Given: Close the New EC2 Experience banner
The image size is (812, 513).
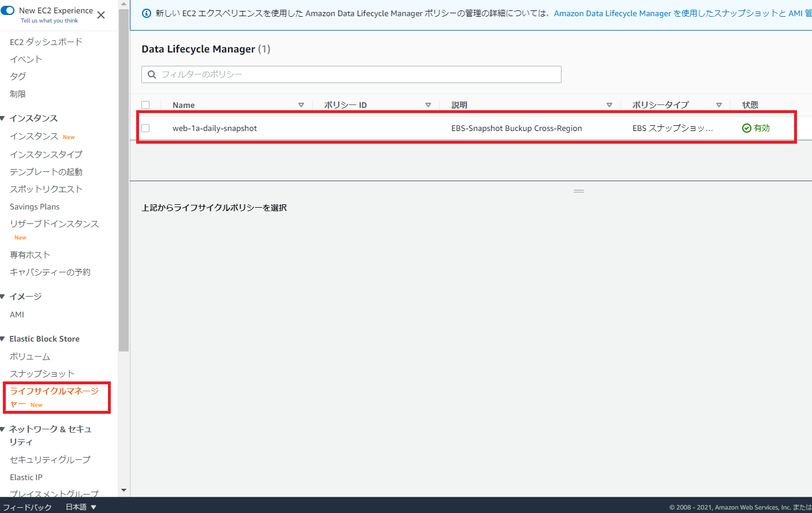Looking at the screenshot, I should 101,15.
